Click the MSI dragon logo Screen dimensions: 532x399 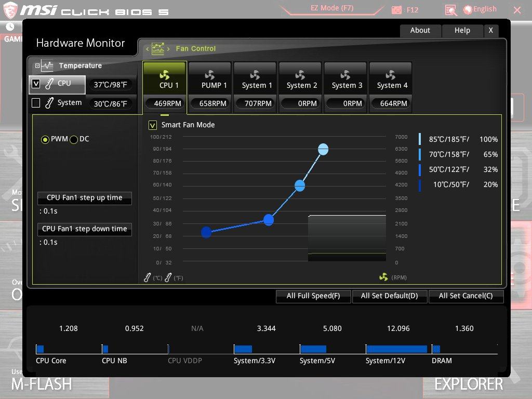pyautogui.click(x=10, y=10)
